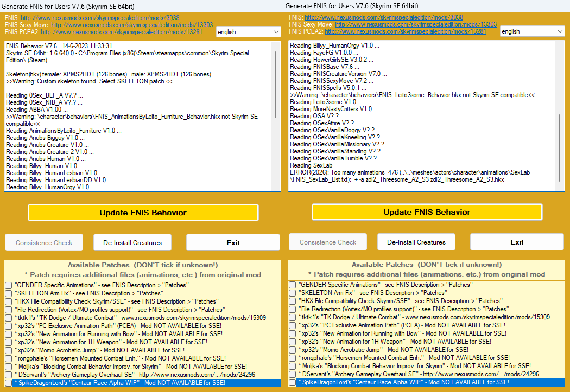Click 'Reading Anubs Human V1.0' line, left window

coord(46,159)
